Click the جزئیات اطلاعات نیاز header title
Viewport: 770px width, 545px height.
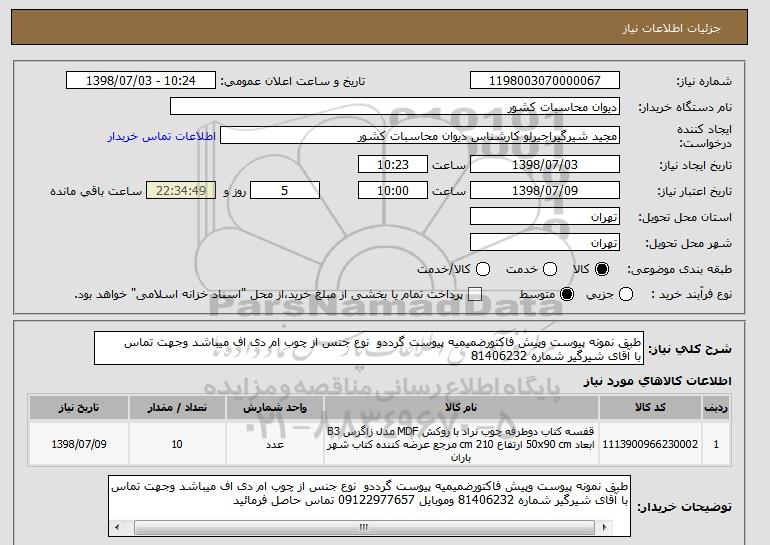[x=671, y=28]
